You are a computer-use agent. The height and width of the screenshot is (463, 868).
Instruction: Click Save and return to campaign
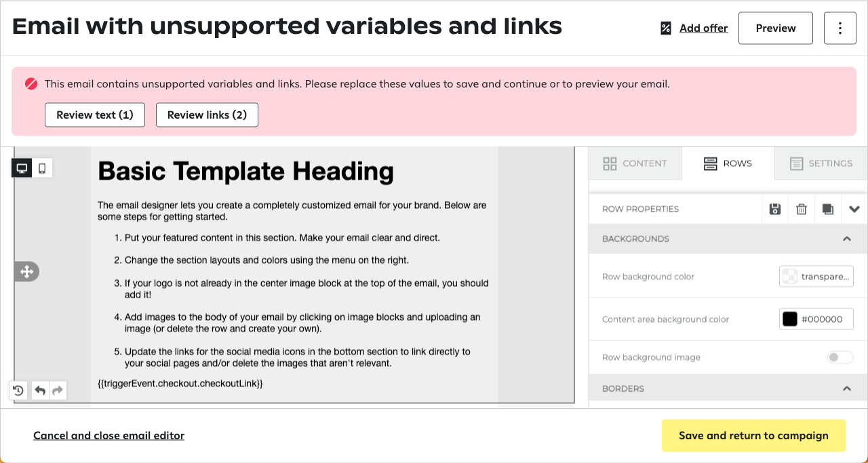coord(753,435)
